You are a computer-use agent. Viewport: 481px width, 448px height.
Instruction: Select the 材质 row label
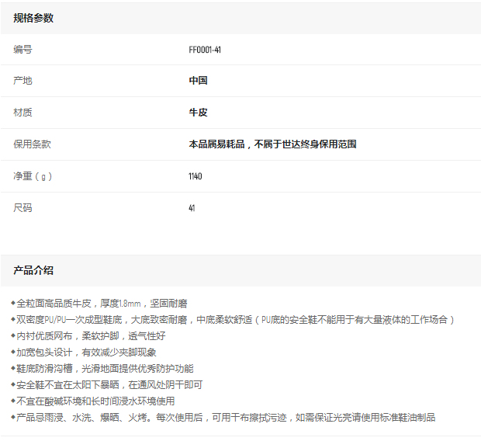(x=22, y=113)
